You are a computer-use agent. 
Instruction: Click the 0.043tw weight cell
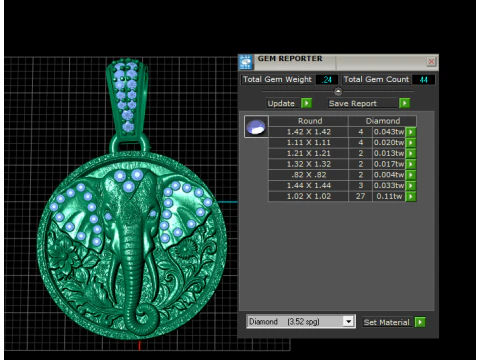pos(389,132)
